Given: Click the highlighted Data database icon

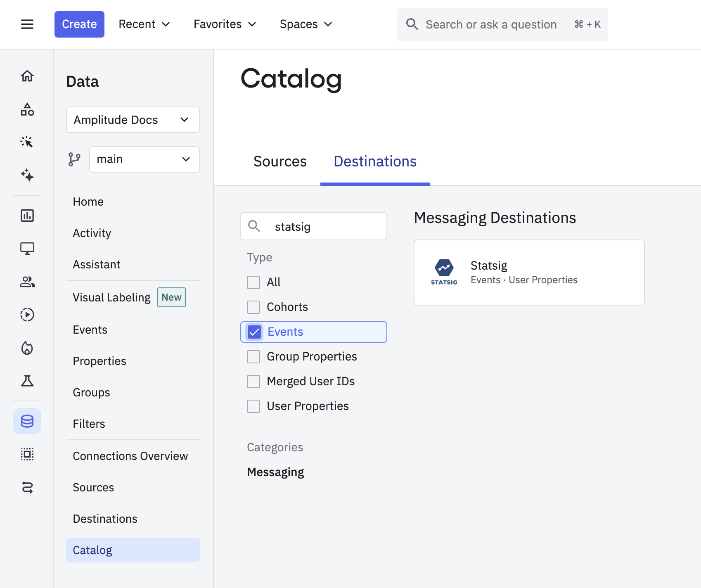Looking at the screenshot, I should pos(27,421).
